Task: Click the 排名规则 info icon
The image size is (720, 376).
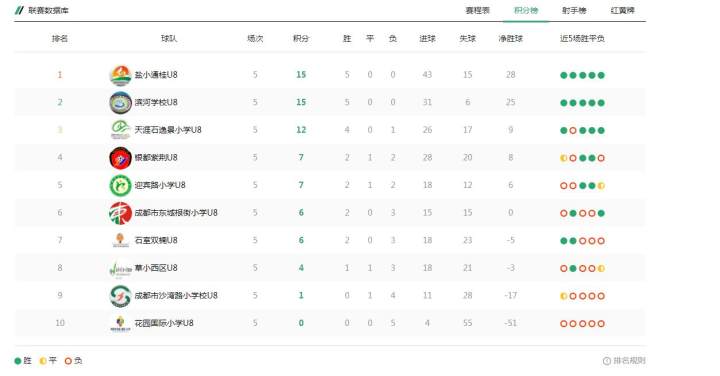Action: click(607, 361)
